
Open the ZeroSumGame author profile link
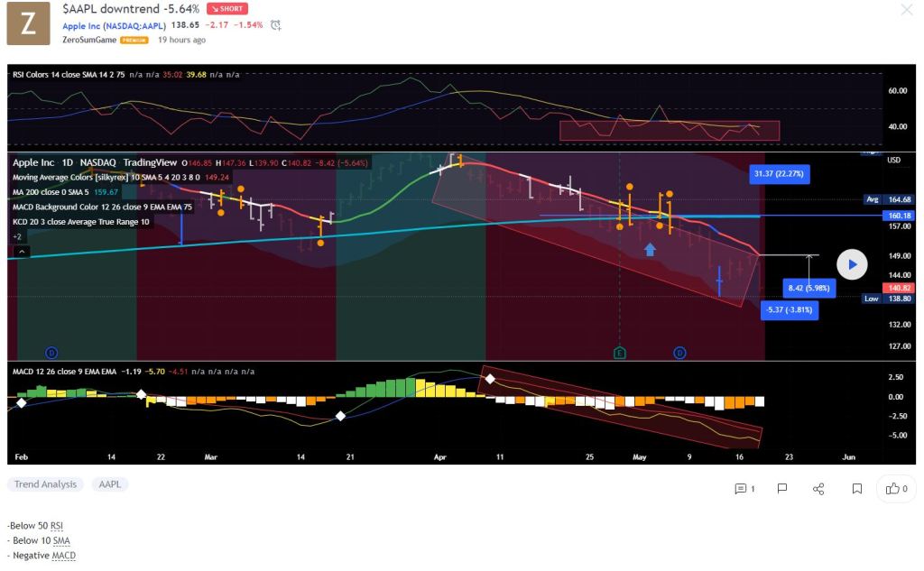pos(88,41)
